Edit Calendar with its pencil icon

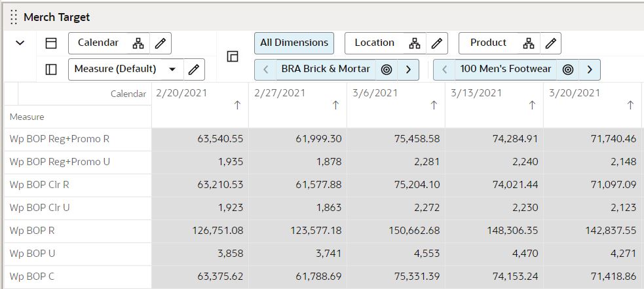pyautogui.click(x=160, y=43)
